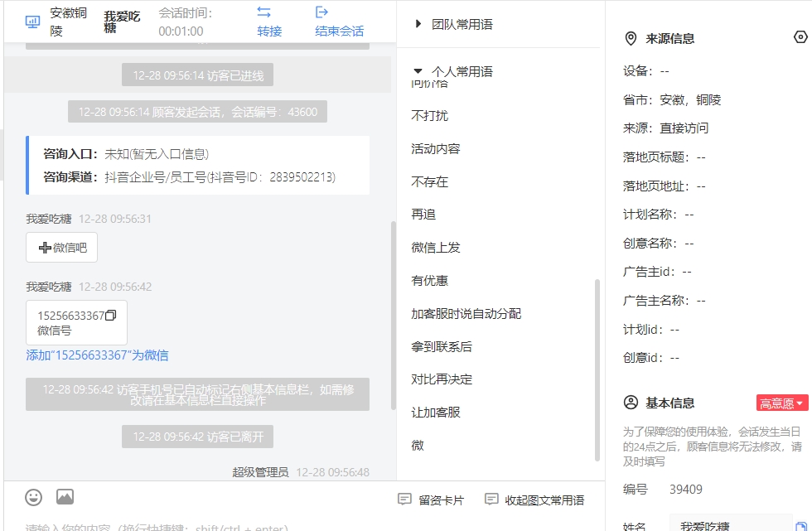Click the 我爱吃糖 customer name in header

[x=123, y=22]
